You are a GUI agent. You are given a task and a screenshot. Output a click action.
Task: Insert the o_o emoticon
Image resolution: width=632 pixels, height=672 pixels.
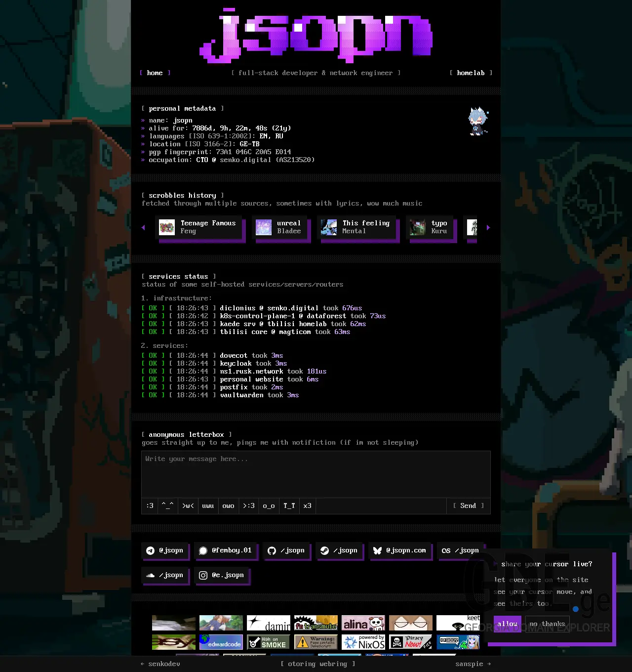(x=269, y=506)
